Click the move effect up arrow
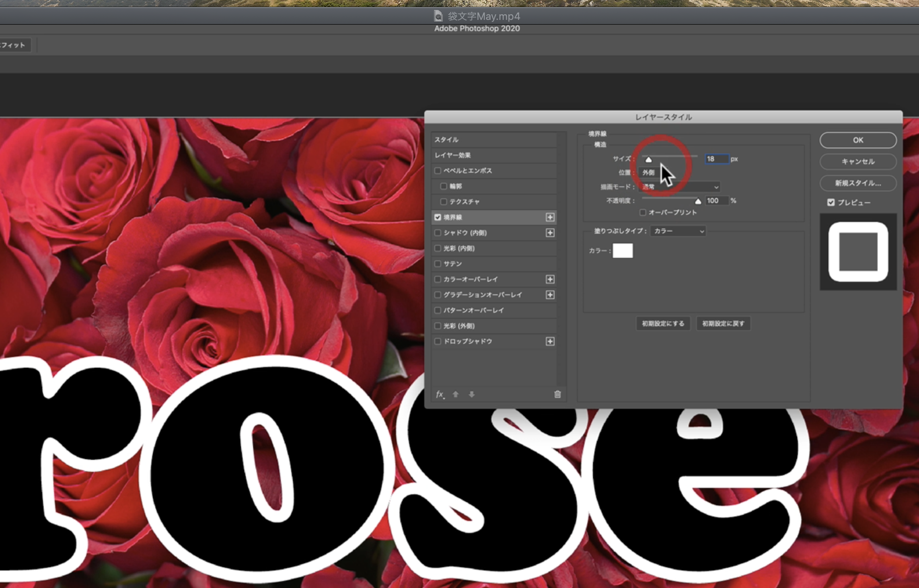This screenshot has width=919, height=588. pos(456,394)
